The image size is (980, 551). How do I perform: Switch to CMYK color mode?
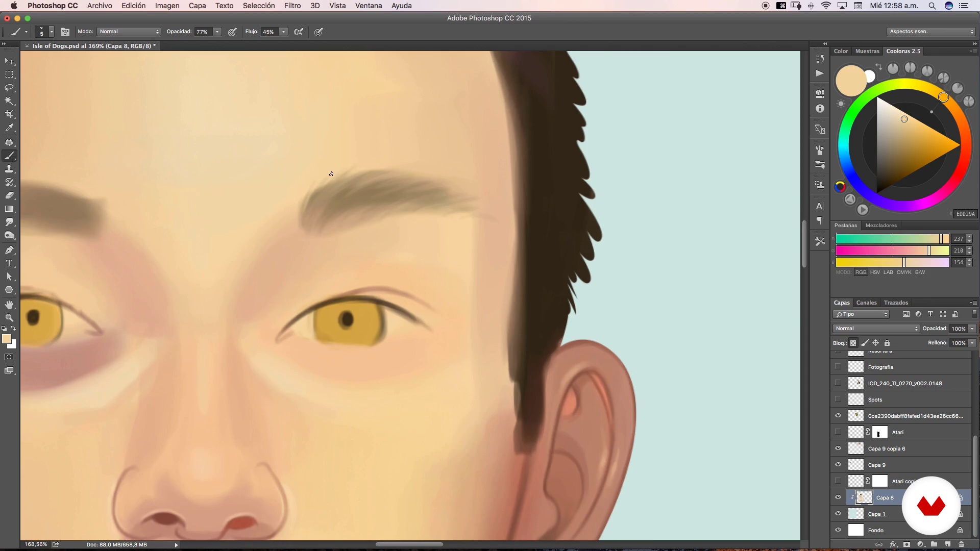(904, 272)
